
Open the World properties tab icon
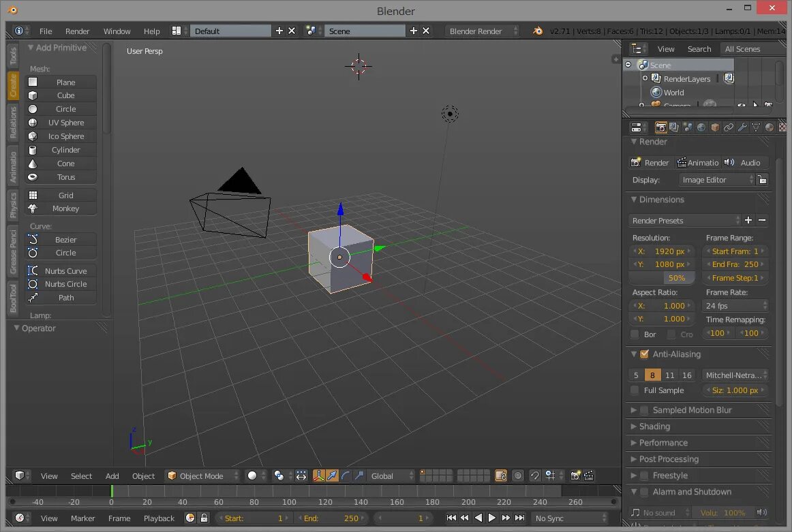click(701, 127)
